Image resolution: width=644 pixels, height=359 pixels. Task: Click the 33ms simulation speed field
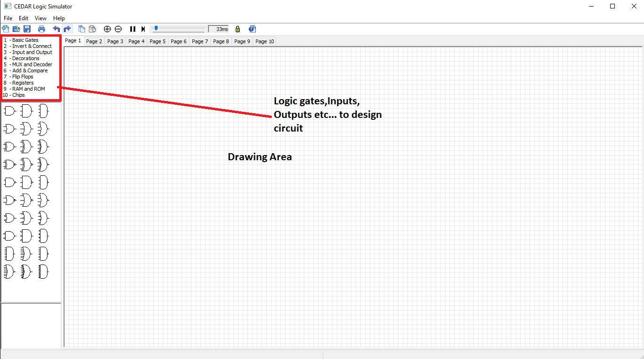pos(218,29)
